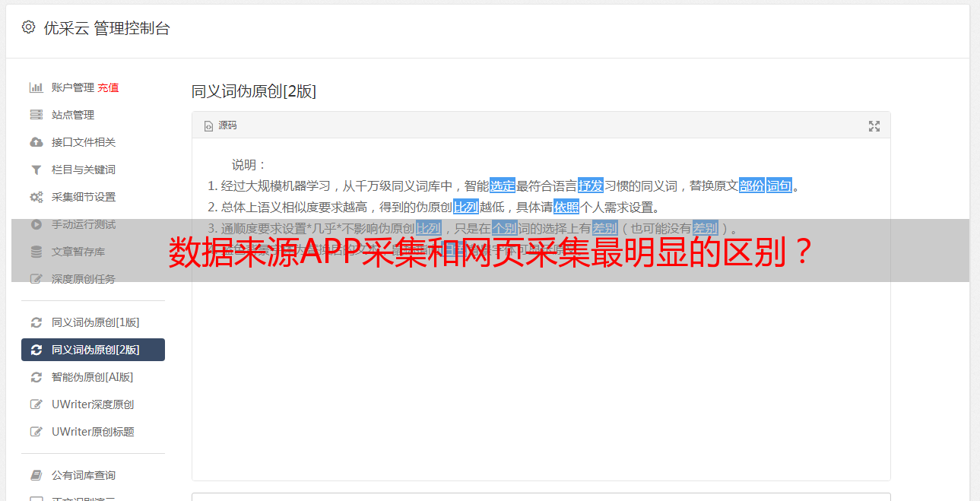Click the highlighted word 个别
This screenshot has height=501, width=980.
(505, 228)
